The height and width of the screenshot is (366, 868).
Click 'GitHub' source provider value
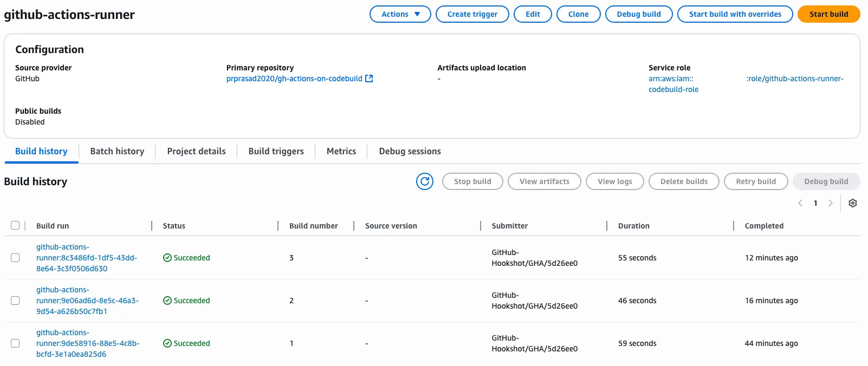point(27,79)
